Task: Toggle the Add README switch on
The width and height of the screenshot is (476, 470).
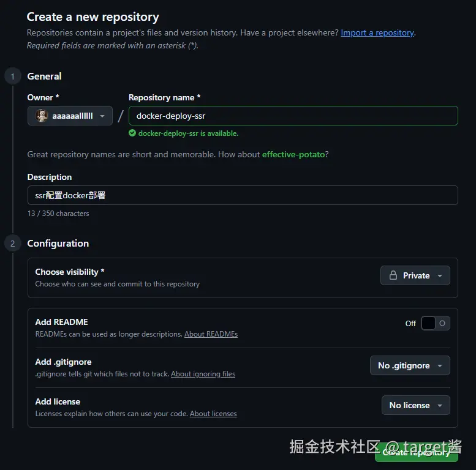Action: pos(435,323)
